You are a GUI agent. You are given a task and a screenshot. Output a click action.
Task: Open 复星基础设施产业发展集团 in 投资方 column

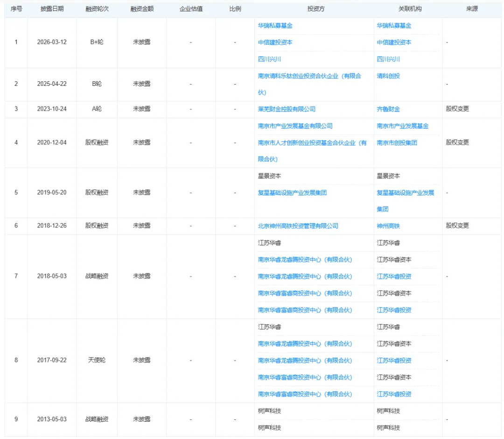(x=292, y=193)
